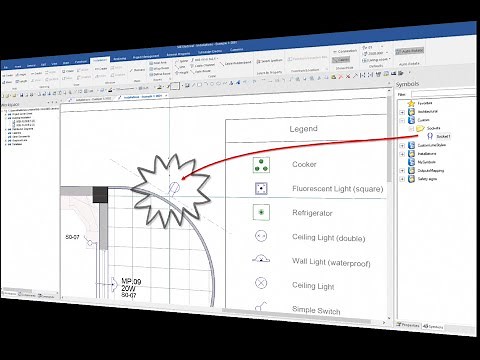Select the Simple Switch symbol

[x=261, y=306]
